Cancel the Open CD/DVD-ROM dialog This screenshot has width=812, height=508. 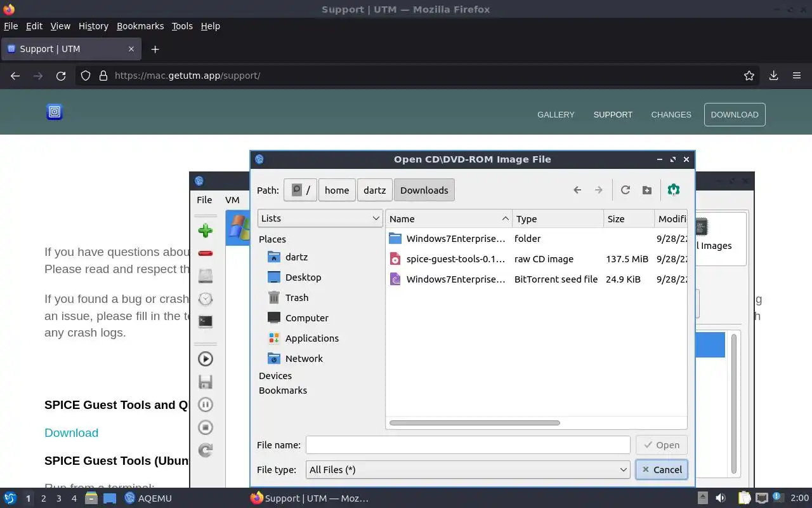click(x=661, y=470)
